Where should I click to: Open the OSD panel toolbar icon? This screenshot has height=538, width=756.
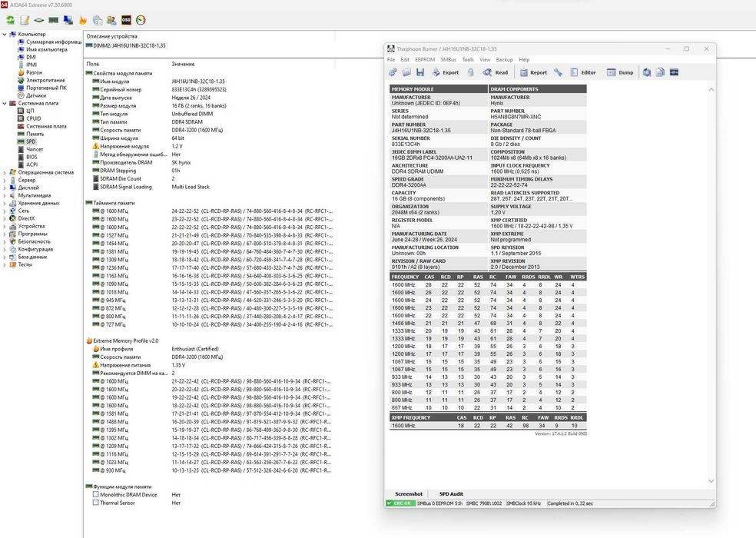[126, 20]
